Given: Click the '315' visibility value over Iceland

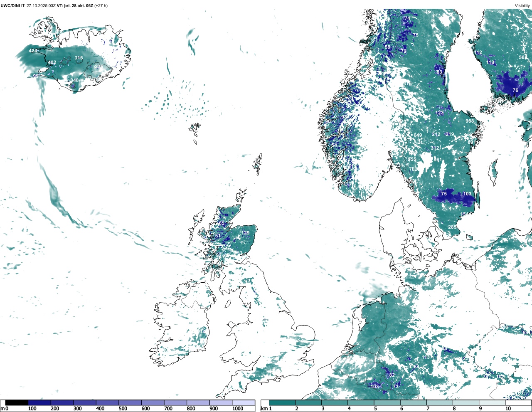Looking at the screenshot, I should pyautogui.click(x=79, y=58).
